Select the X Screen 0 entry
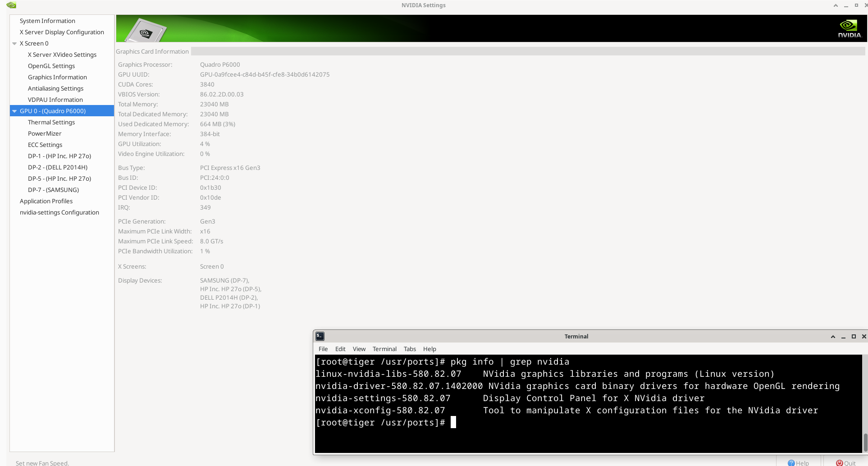The image size is (868, 466). pyautogui.click(x=34, y=43)
